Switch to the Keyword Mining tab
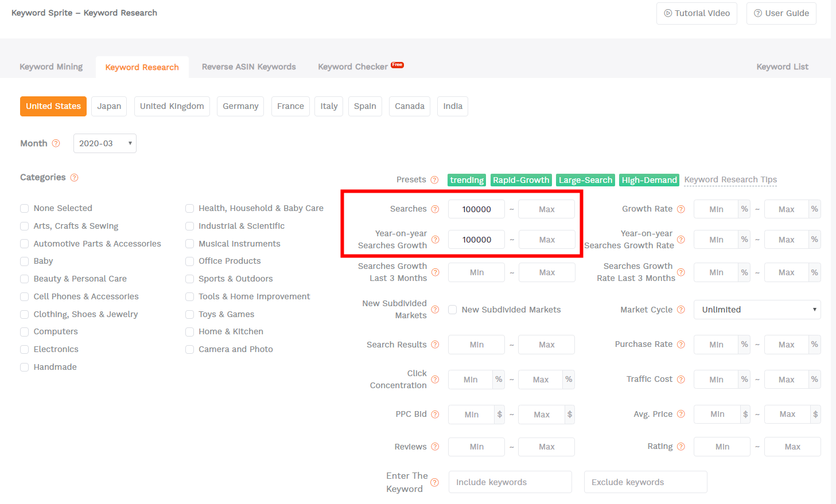Viewport: 836px width, 504px height. (51, 67)
